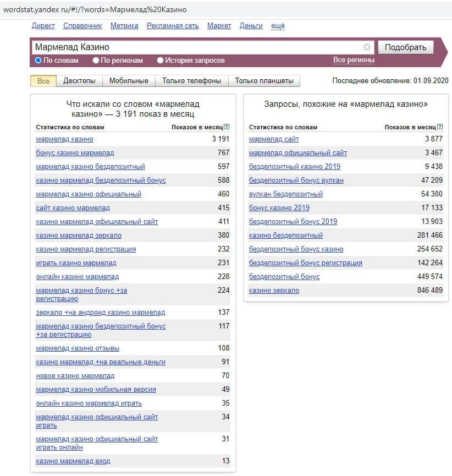The width and height of the screenshot is (452, 476).
Task: Open help icon beside left Показов в месяц
Action: click(227, 127)
